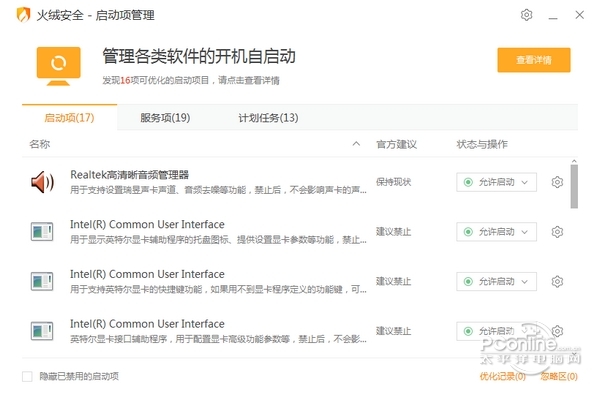Open gear for Intel item about 托盘图标
Screen dimensions: 600x395
tap(557, 232)
